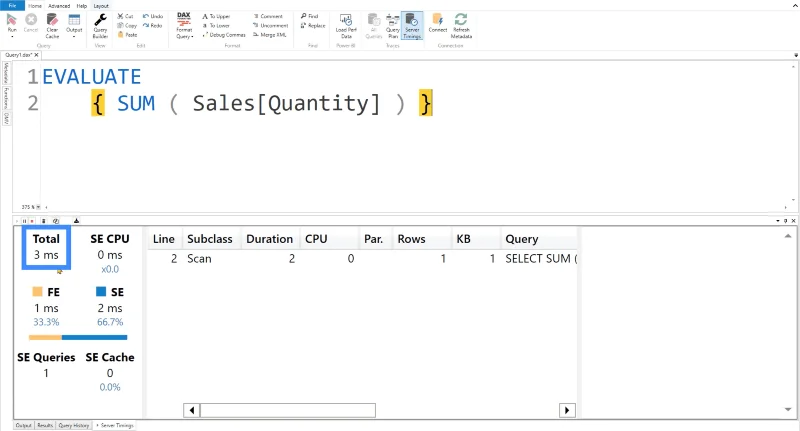
Task: Open Replace in the ribbon
Action: [313, 26]
